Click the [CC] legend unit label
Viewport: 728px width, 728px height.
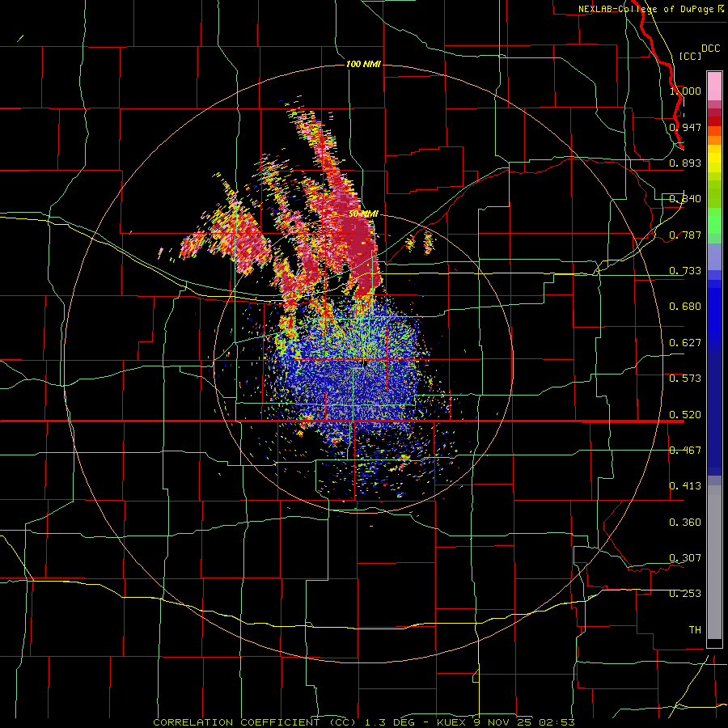(x=690, y=56)
